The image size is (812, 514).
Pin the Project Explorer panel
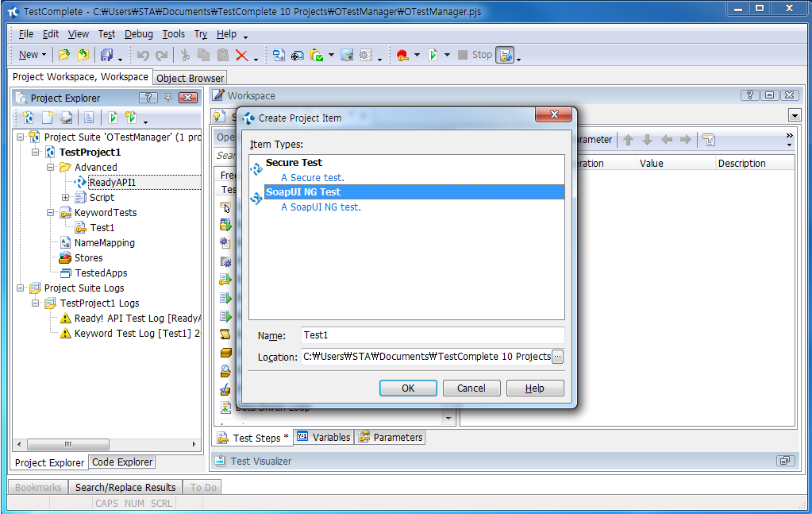(168, 98)
